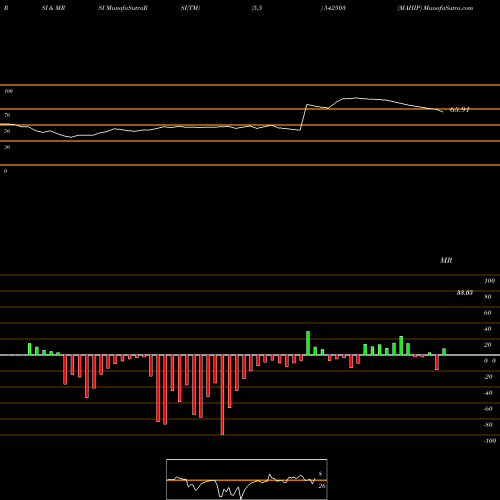Click the -20 label on MR scale
The width and height of the screenshot is (500, 500).
[488, 377]
